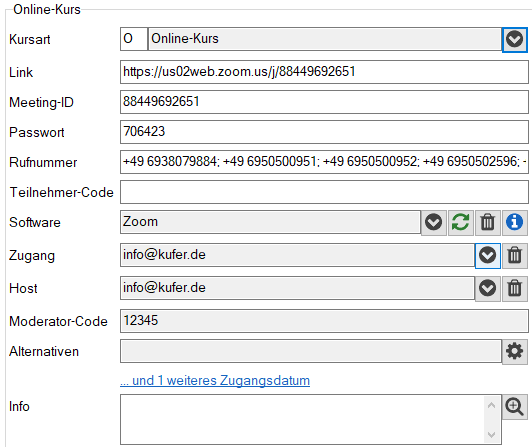Click the green refresh icon beside Software
The image size is (532, 447).
point(460,223)
